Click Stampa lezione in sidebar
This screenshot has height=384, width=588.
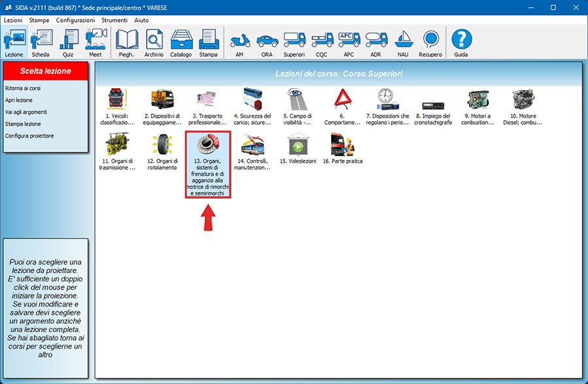coord(23,123)
